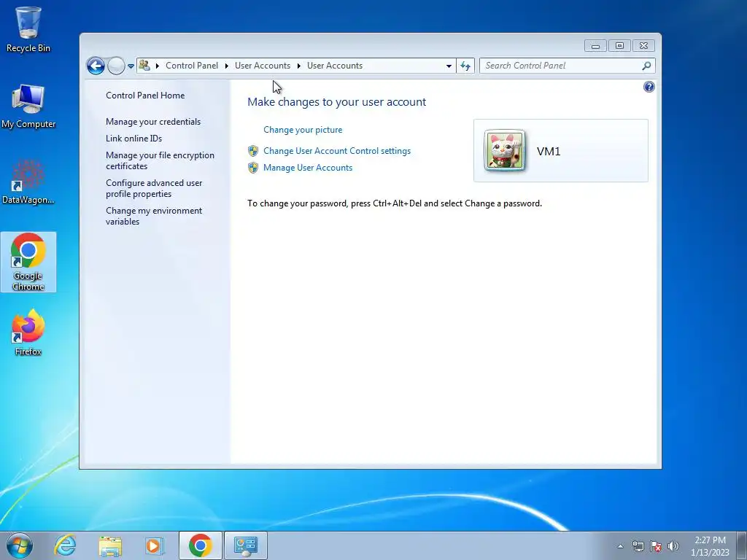This screenshot has width=747, height=560.
Task: Open address bar previous locations dropdown
Action: [x=449, y=66]
